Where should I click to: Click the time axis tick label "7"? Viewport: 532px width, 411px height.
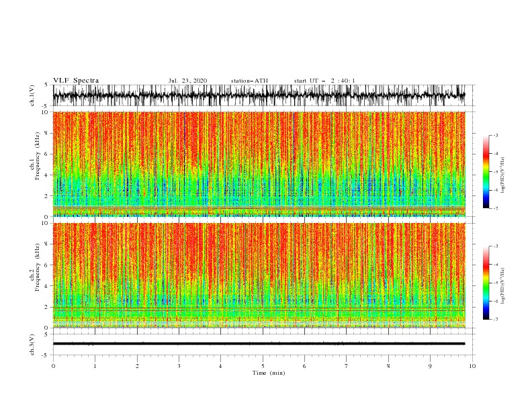click(x=347, y=366)
